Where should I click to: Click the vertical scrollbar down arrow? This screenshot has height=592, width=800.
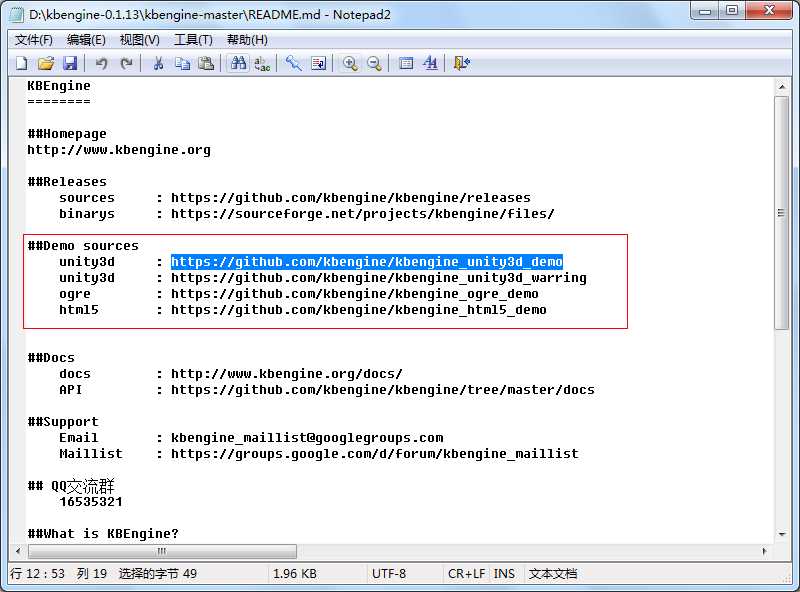pos(782,534)
